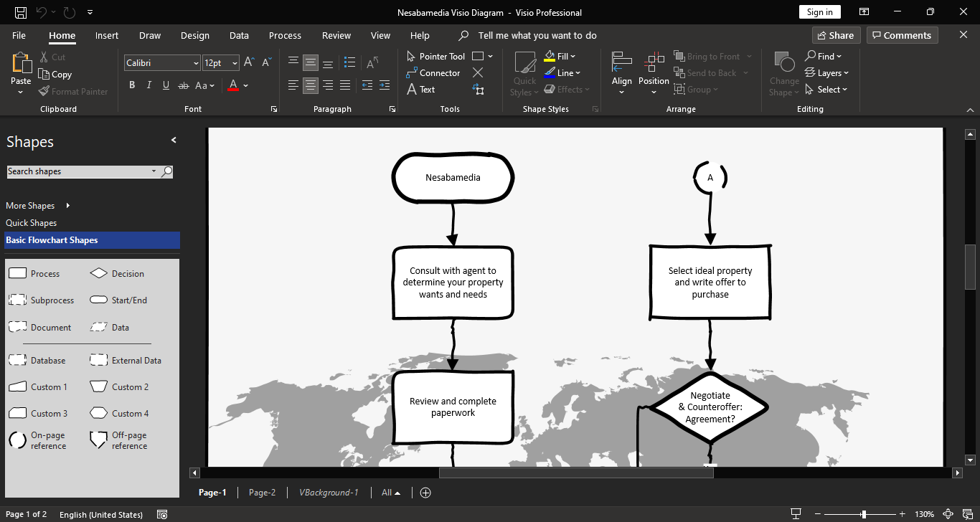The width and height of the screenshot is (980, 522).
Task: Toggle Bold formatting
Action: (x=132, y=85)
